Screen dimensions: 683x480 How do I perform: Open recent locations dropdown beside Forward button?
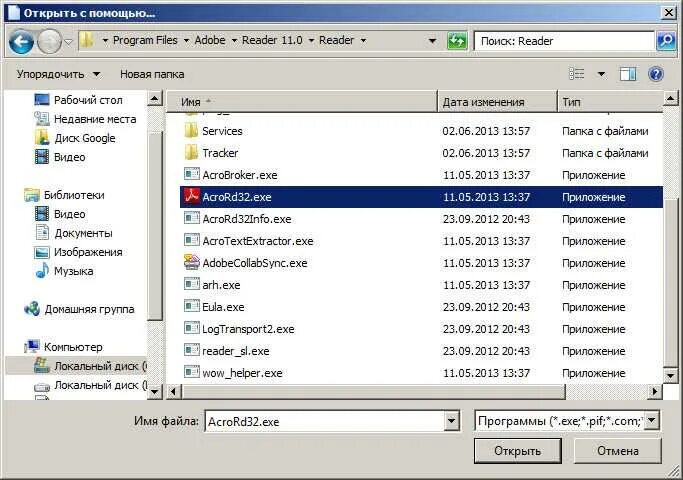point(68,42)
